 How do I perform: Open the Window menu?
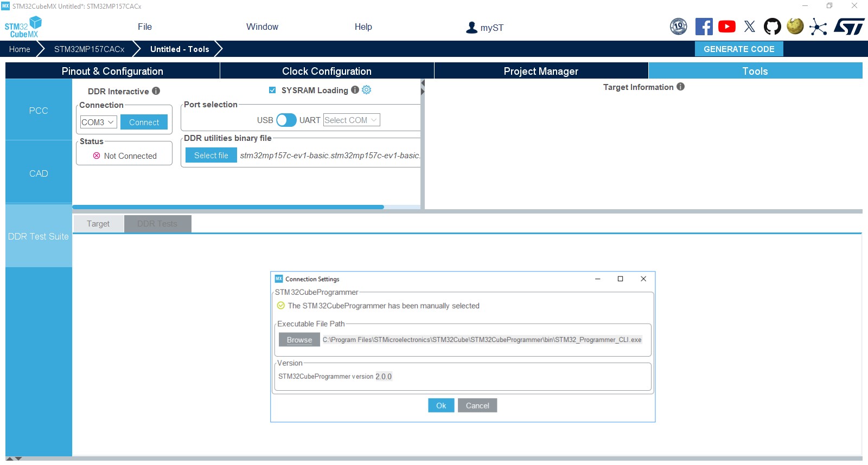tap(262, 27)
